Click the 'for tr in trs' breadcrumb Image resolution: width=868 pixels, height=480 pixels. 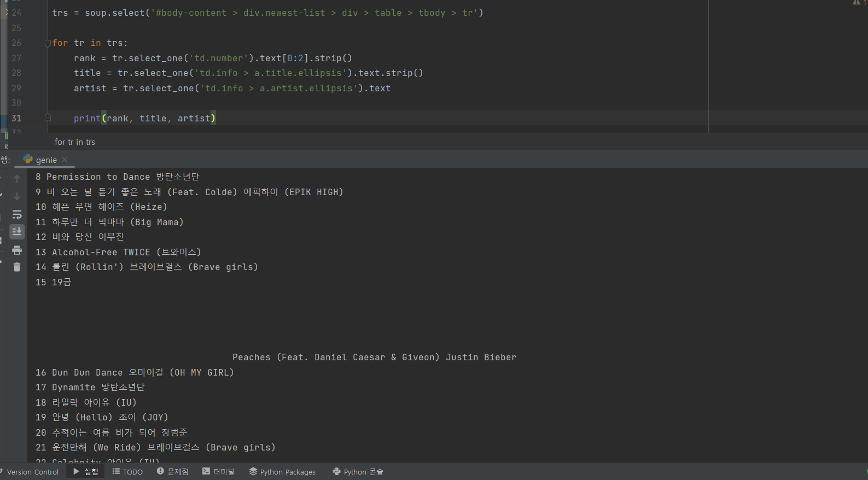[75, 142]
